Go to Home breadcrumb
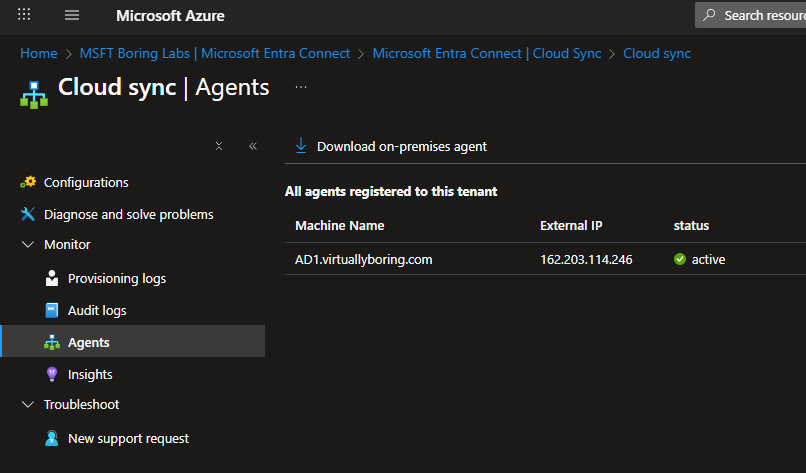Image resolution: width=806 pixels, height=473 pixels. pos(39,53)
